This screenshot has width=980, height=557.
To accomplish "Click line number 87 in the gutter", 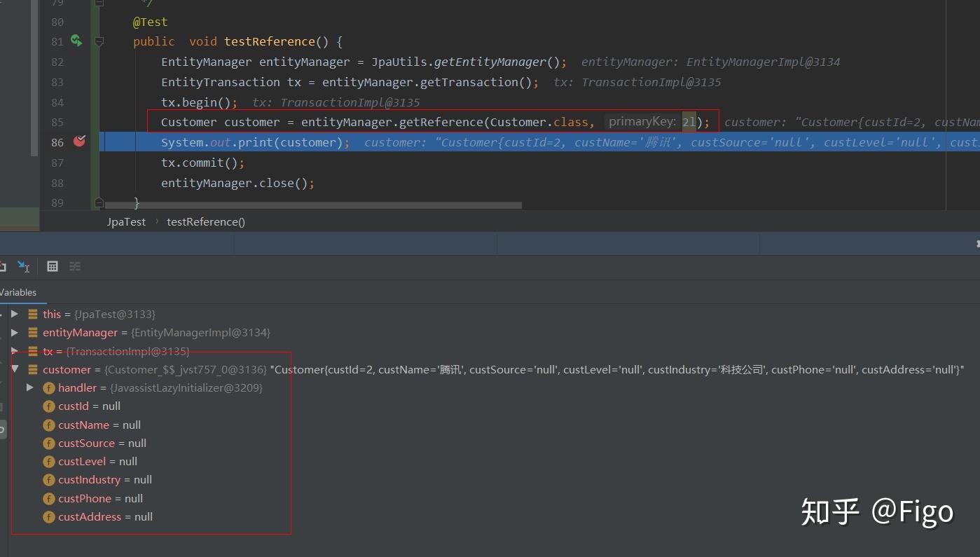I will tap(57, 163).
